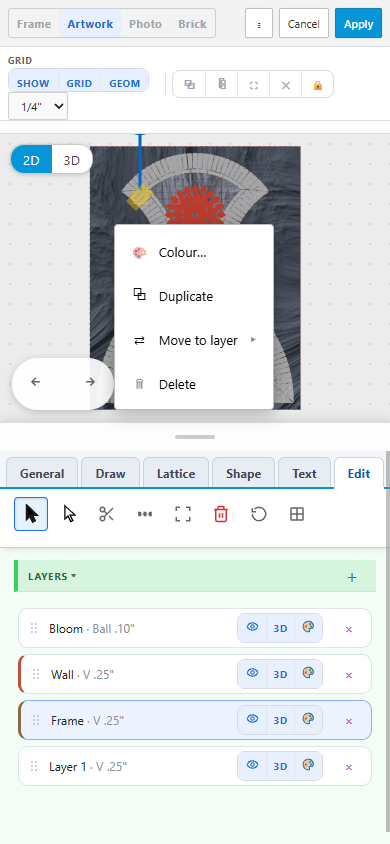Grab the drag handle of Bloom layer
Viewport: 390px width, 844px height.
pyautogui.click(x=34, y=628)
